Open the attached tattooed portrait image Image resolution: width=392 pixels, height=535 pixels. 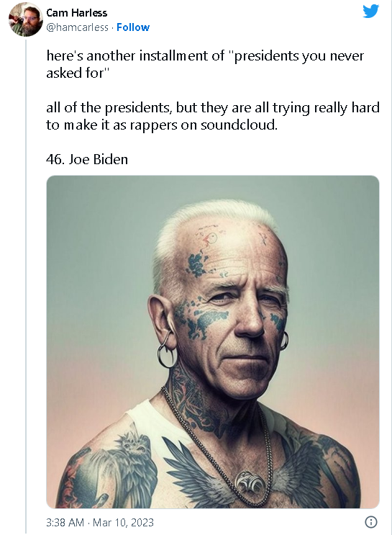click(213, 342)
